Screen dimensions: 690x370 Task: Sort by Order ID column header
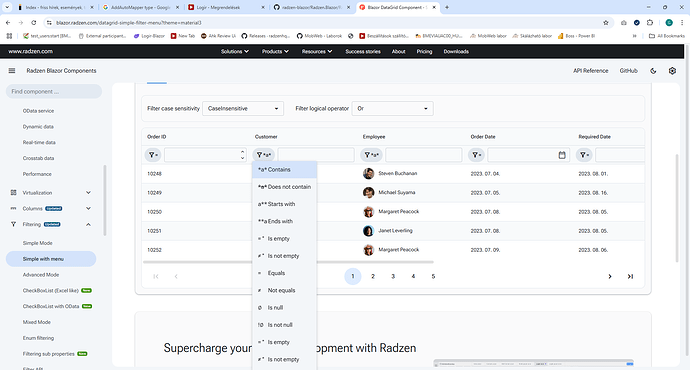tap(157, 137)
